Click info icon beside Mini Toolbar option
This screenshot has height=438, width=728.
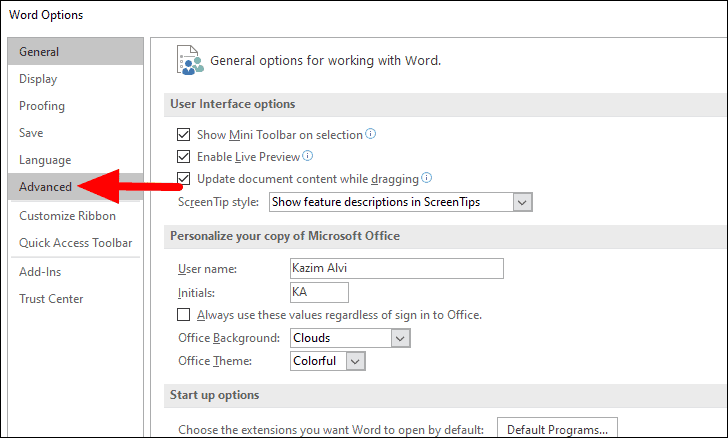370,134
